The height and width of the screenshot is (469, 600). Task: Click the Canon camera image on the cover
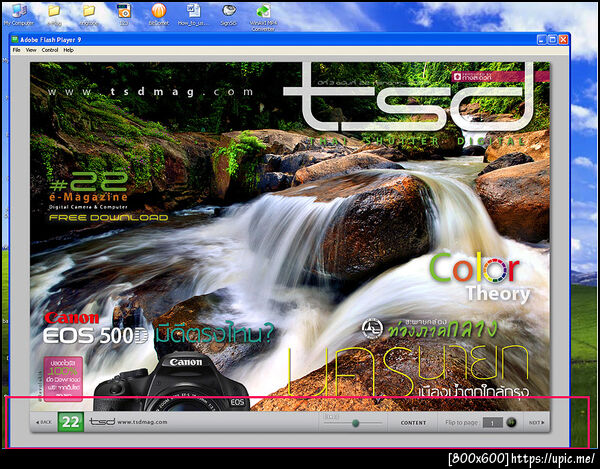click(x=171, y=382)
